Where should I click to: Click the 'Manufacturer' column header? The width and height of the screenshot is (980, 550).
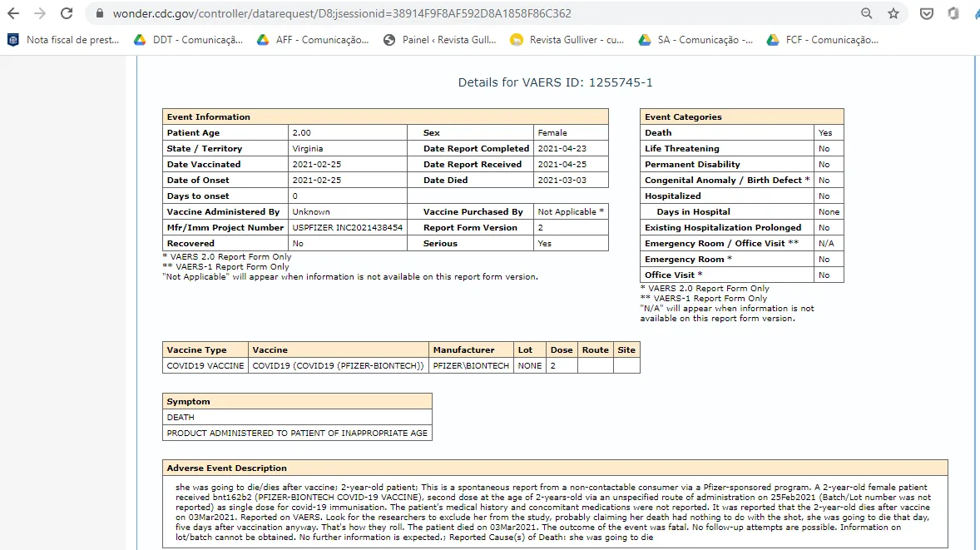tap(471, 350)
